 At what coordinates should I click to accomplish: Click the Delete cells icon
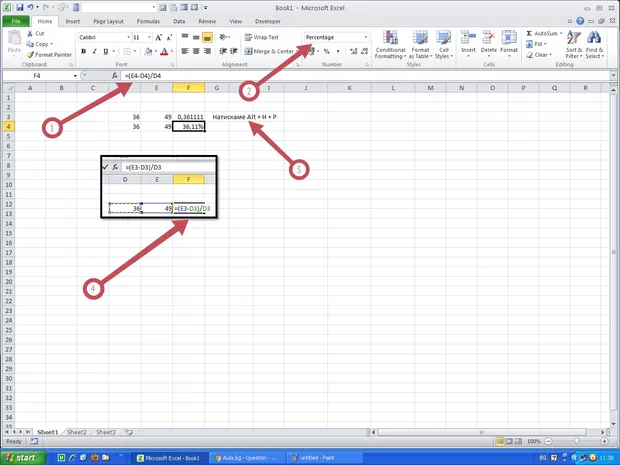click(x=489, y=38)
